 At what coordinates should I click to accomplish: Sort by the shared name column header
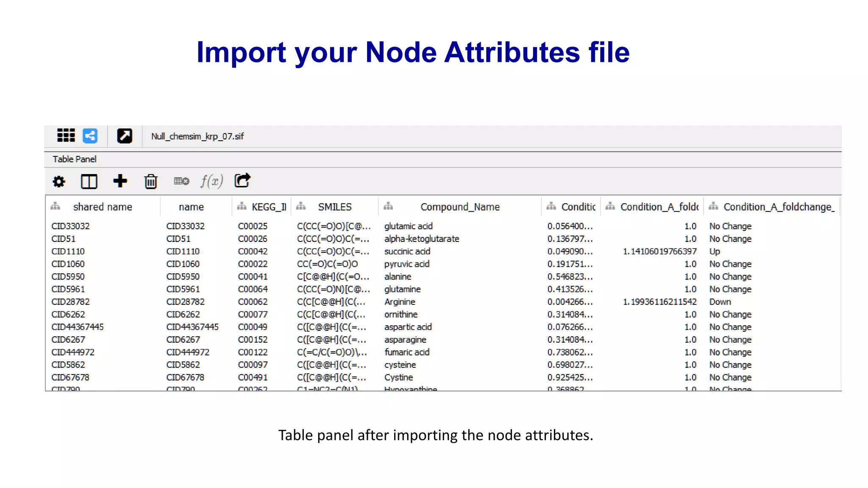click(103, 207)
